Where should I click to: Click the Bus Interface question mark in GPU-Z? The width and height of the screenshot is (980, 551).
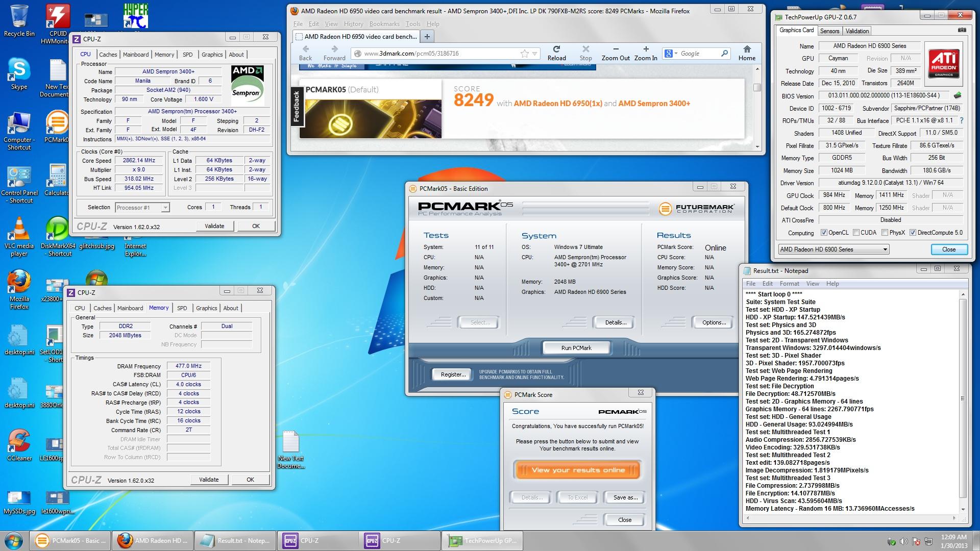click(x=962, y=121)
